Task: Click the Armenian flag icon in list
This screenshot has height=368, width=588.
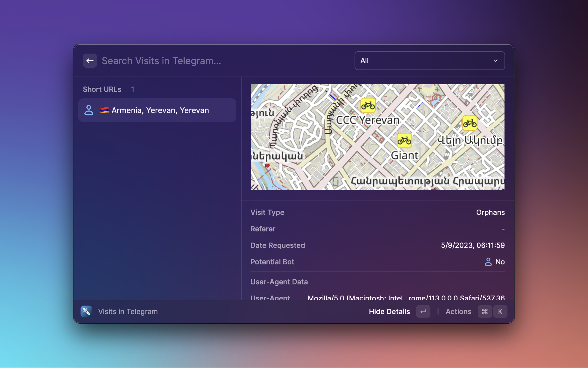Action: click(x=104, y=110)
